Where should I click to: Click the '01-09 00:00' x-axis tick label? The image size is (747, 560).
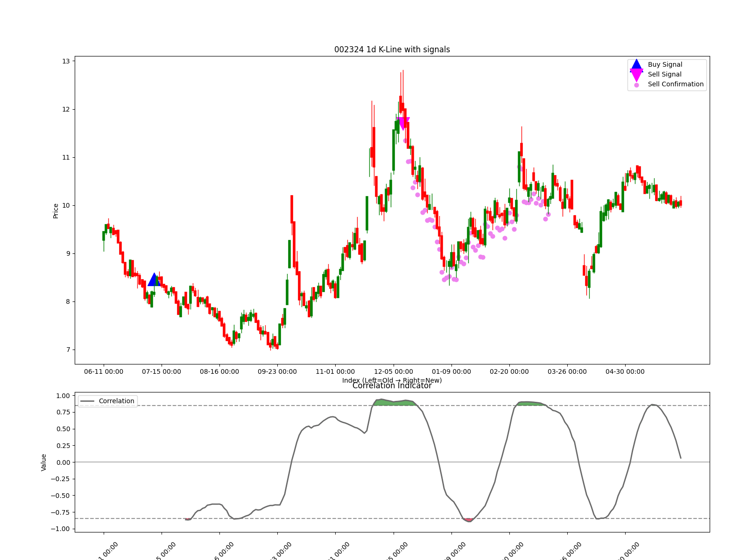pyautogui.click(x=451, y=371)
